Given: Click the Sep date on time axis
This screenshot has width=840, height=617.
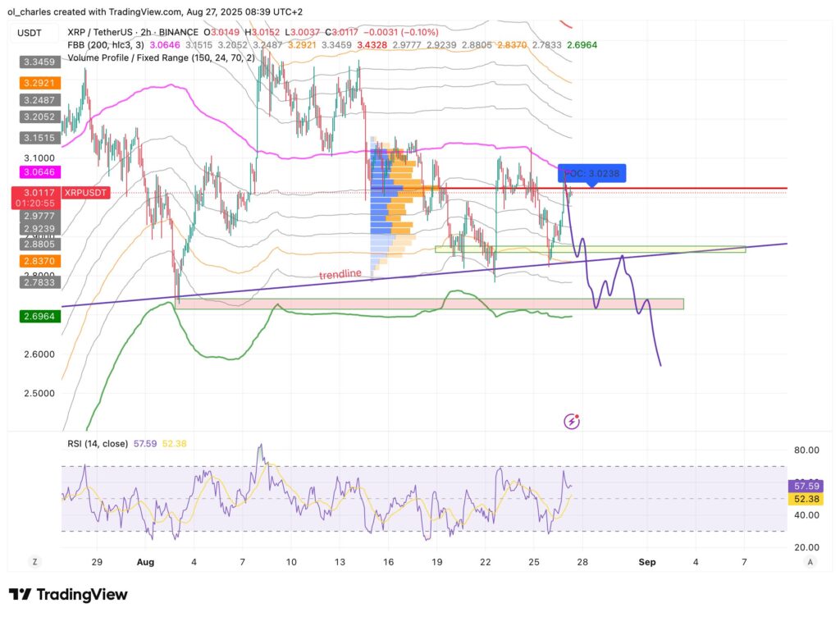Looking at the screenshot, I should point(647,563).
